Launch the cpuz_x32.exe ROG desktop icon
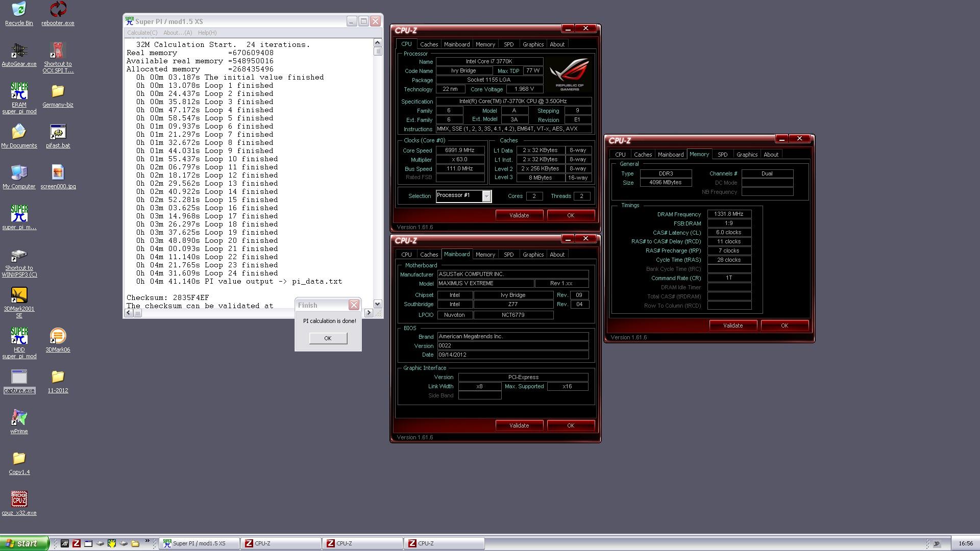This screenshot has width=980, height=551. [x=19, y=503]
